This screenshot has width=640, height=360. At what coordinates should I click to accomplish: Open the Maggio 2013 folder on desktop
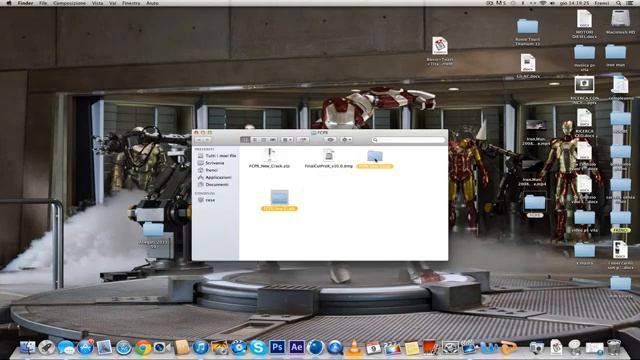click(153, 235)
